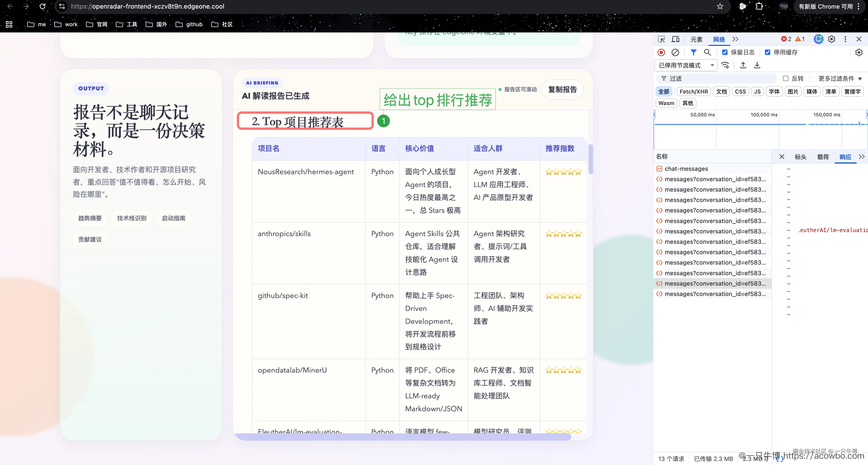
Task: Open network search magnifier
Action: [x=708, y=52]
